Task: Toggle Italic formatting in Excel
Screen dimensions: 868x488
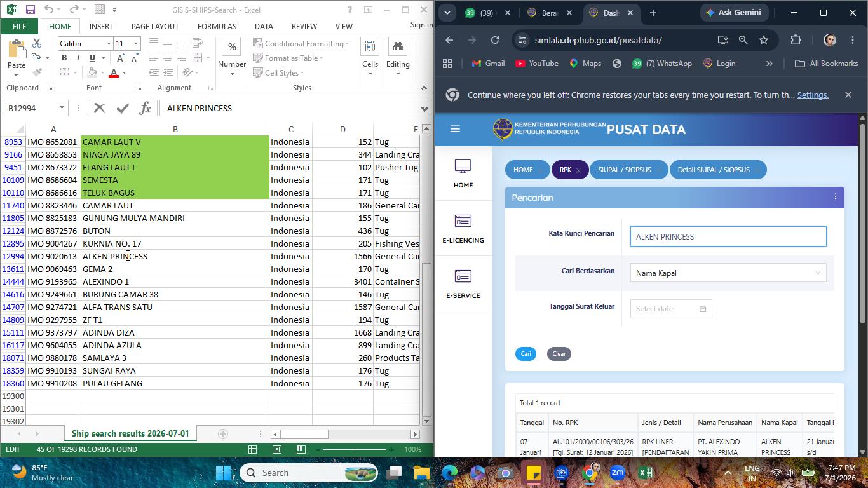Action: pyautogui.click(x=78, y=58)
